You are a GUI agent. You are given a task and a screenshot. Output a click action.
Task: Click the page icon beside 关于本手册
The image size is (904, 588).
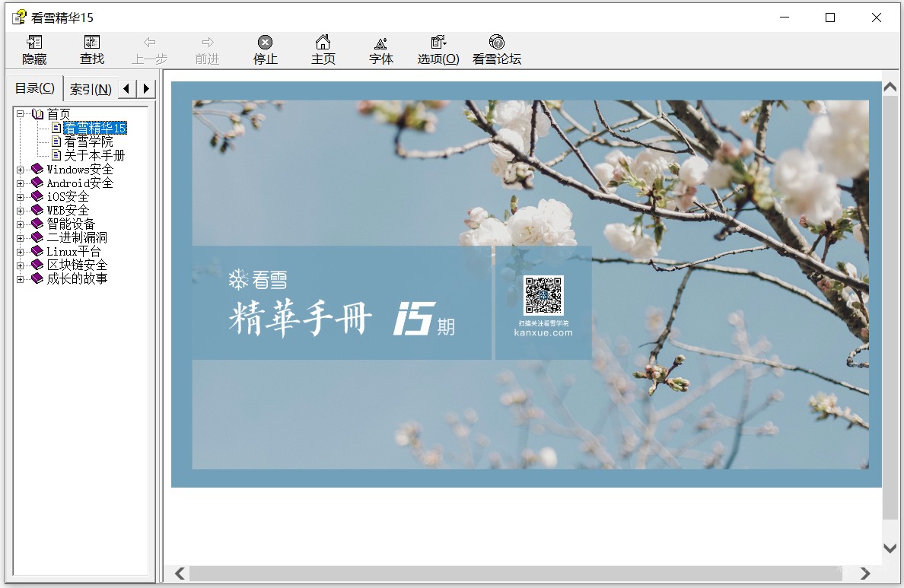(56, 155)
